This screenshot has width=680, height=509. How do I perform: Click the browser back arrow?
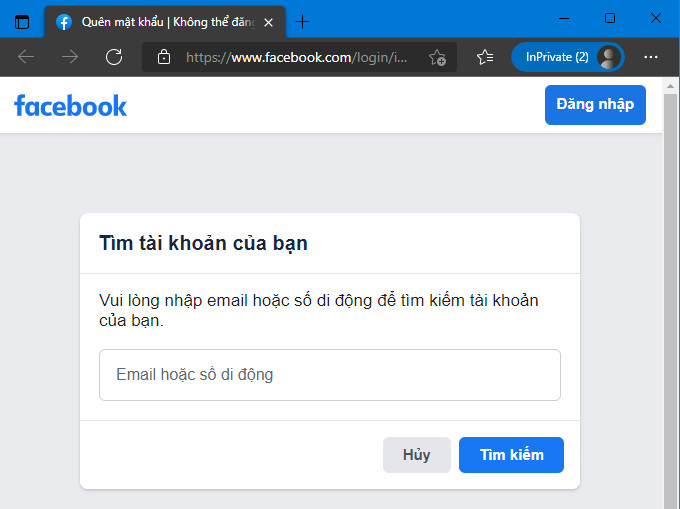point(26,57)
